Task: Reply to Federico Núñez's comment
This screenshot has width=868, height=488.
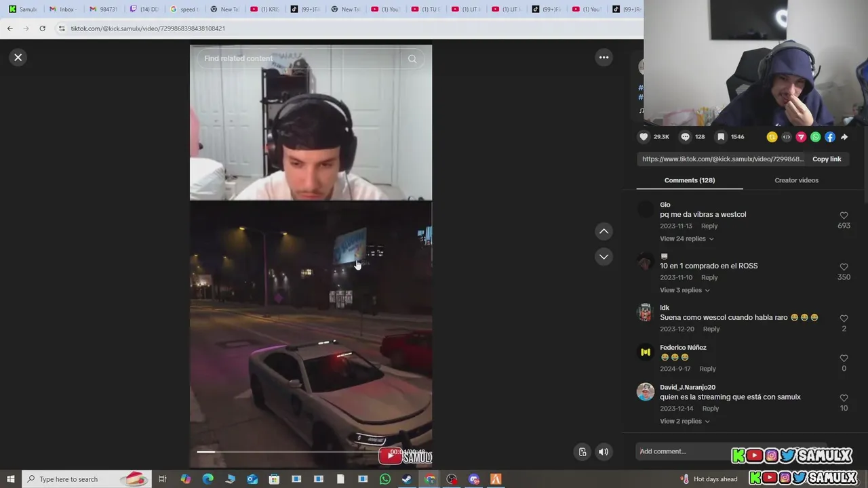Action: click(x=707, y=369)
